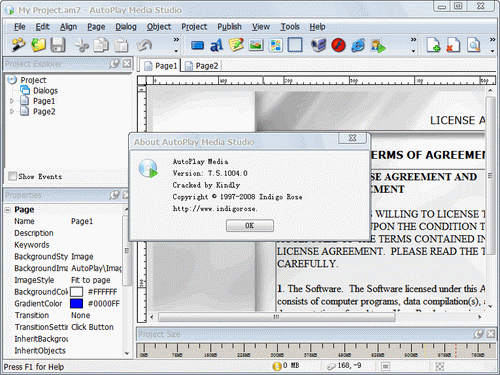This screenshot has width=500, height=375.
Task: Click the coin icon in status bar
Action: point(277,366)
